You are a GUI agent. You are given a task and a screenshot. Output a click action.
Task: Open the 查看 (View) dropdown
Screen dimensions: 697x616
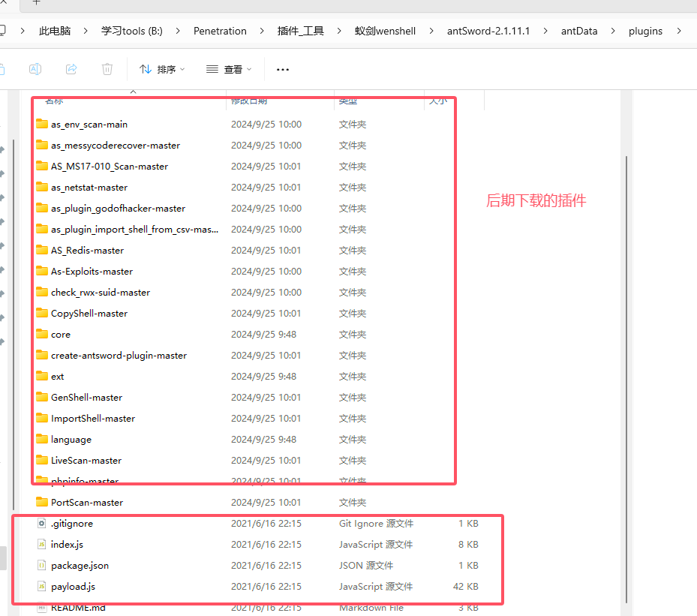coord(229,69)
